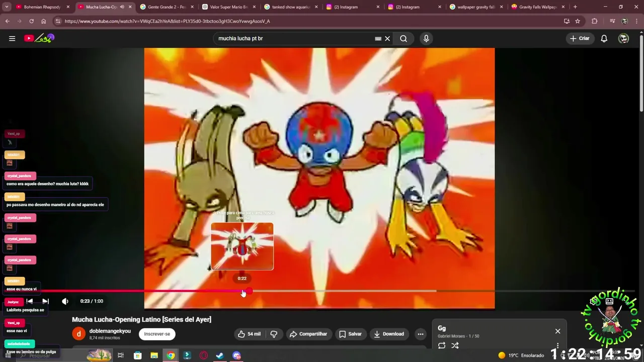Mute the video player volume
The image size is (644, 362).
click(x=65, y=301)
